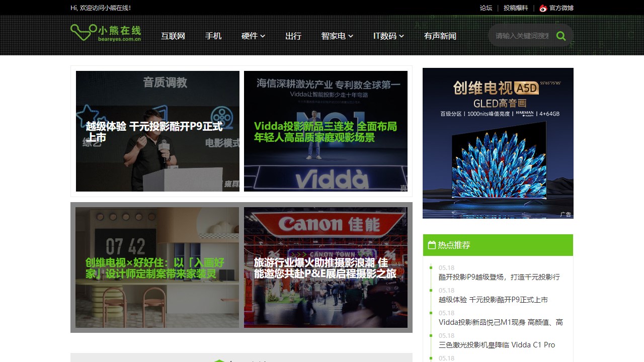Click the welcome text Hi, 欢迎访问小熊在线!
644x362 pixels.
(101, 8)
